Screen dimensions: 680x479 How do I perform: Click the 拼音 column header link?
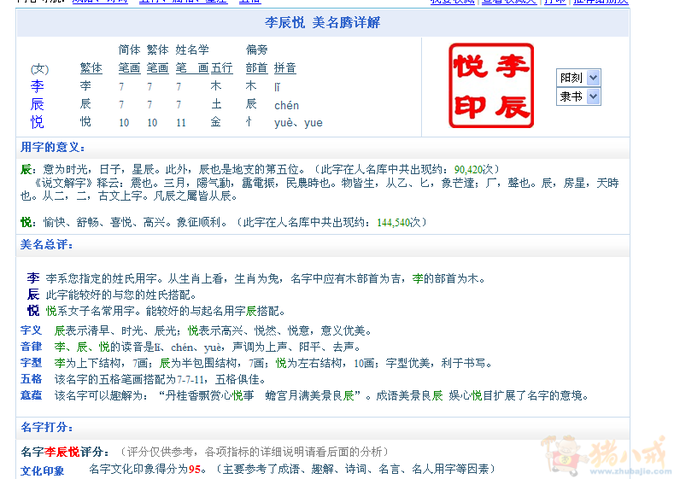pyautogui.click(x=285, y=68)
